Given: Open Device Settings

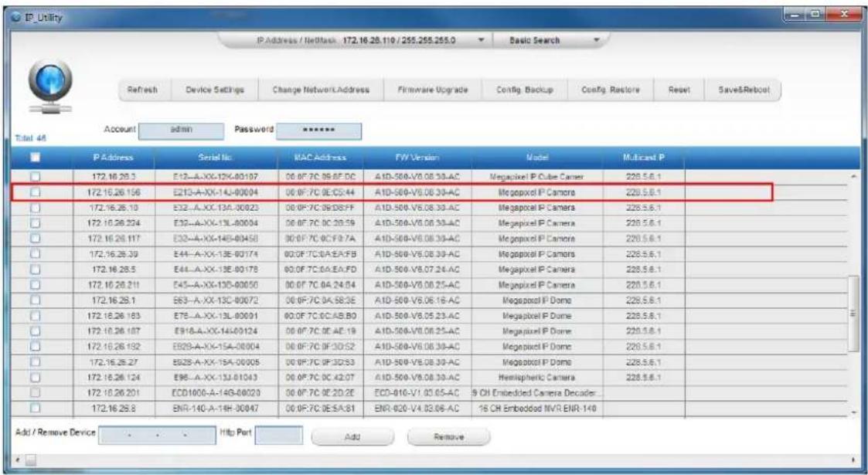Looking at the screenshot, I should 214,90.
